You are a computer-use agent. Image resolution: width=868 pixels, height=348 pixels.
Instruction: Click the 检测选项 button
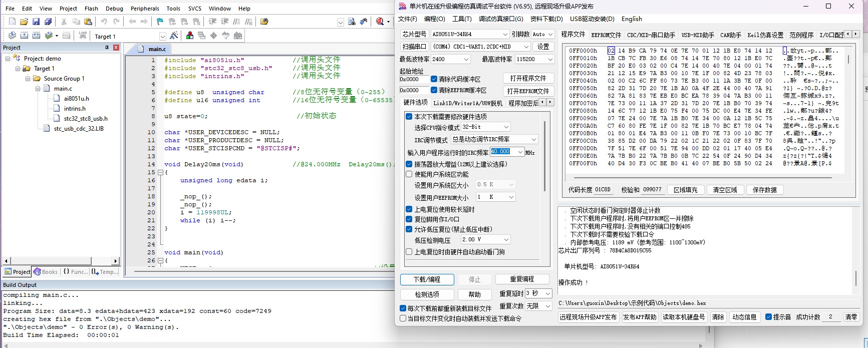(x=427, y=294)
